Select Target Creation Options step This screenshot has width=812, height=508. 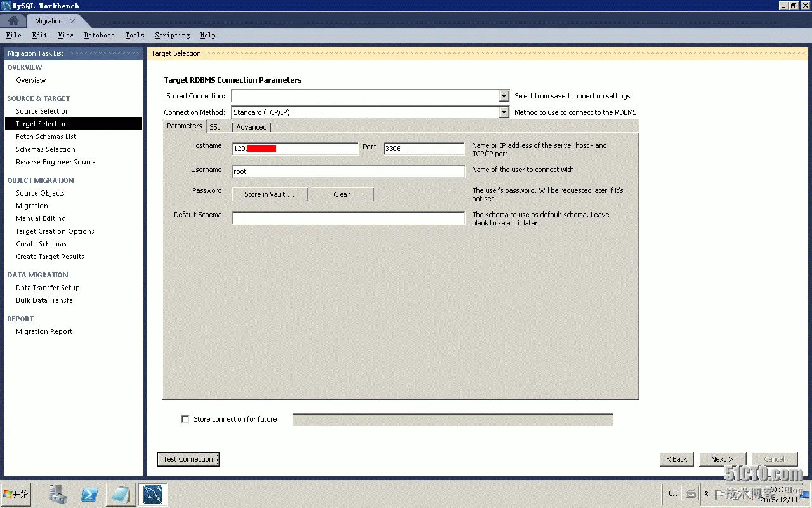(x=55, y=231)
